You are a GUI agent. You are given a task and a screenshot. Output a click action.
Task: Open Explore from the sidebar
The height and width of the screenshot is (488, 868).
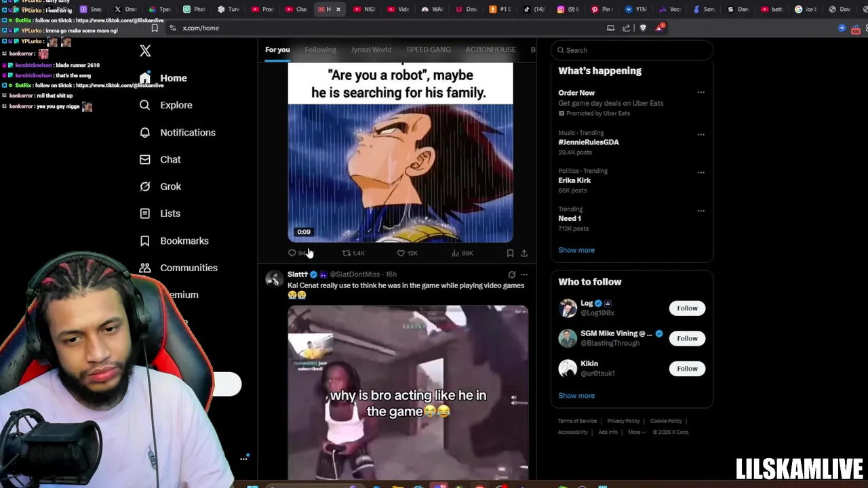tap(166, 105)
